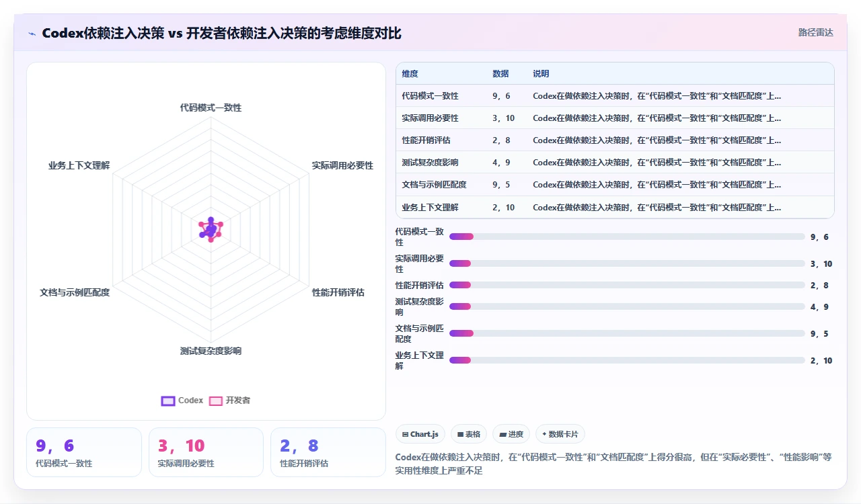
Task: Click the chart title heading text
Action: tap(222, 33)
